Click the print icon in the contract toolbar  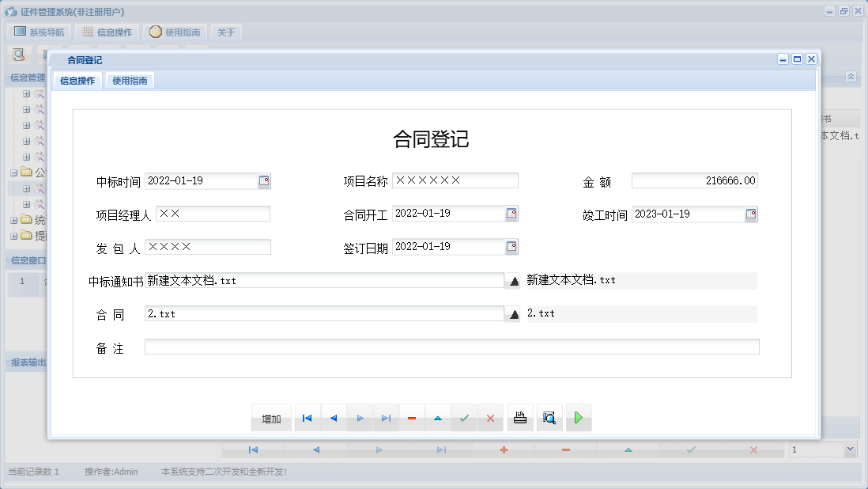point(520,418)
